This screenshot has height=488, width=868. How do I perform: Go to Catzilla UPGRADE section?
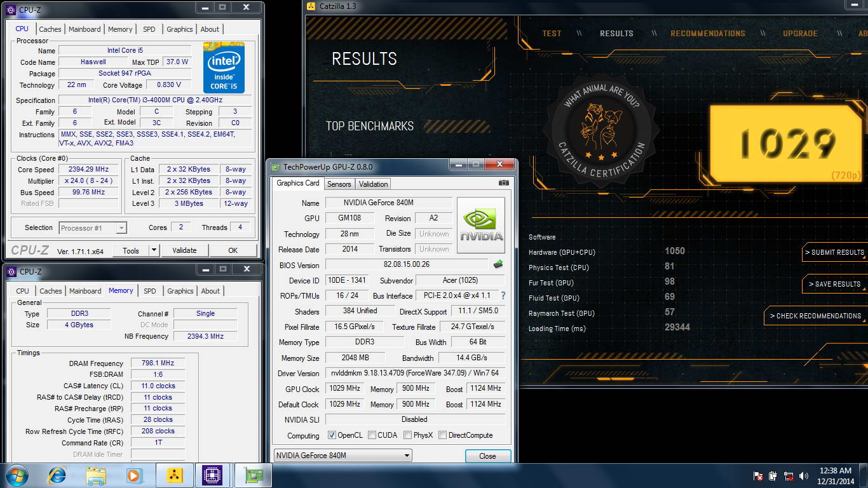(x=800, y=34)
